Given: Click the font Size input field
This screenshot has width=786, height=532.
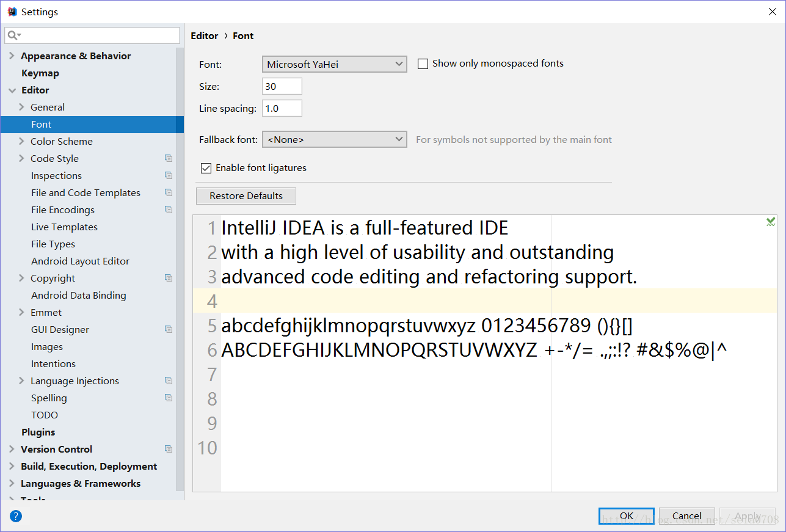Looking at the screenshot, I should click(x=282, y=86).
